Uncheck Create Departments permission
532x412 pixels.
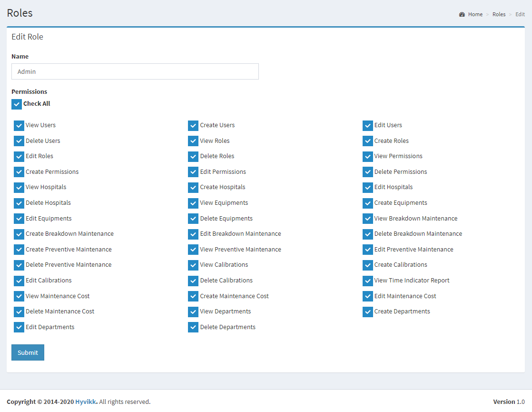368,312
